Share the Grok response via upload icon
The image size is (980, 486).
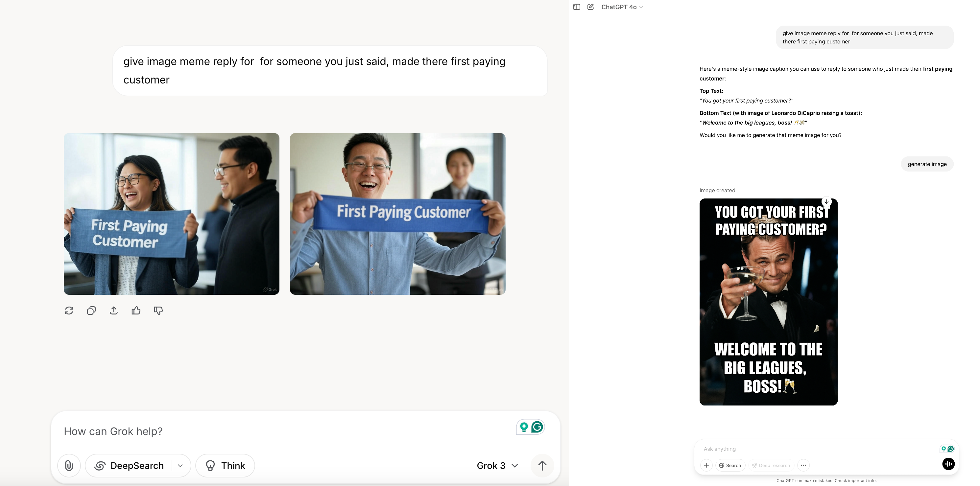114,311
